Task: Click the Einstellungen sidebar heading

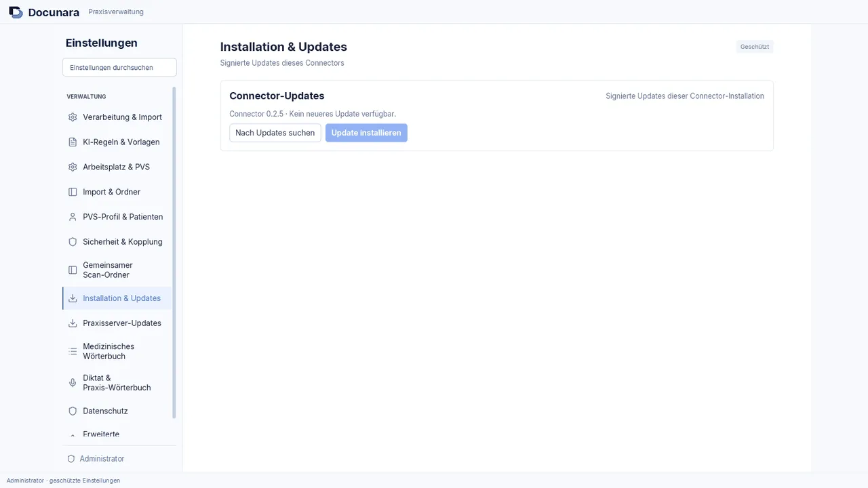Action: pyautogui.click(x=102, y=43)
